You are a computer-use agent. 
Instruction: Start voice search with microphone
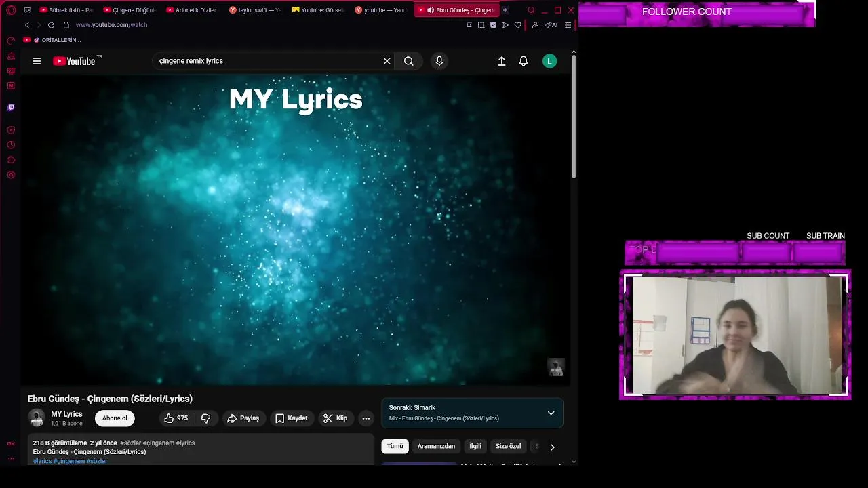coord(439,61)
